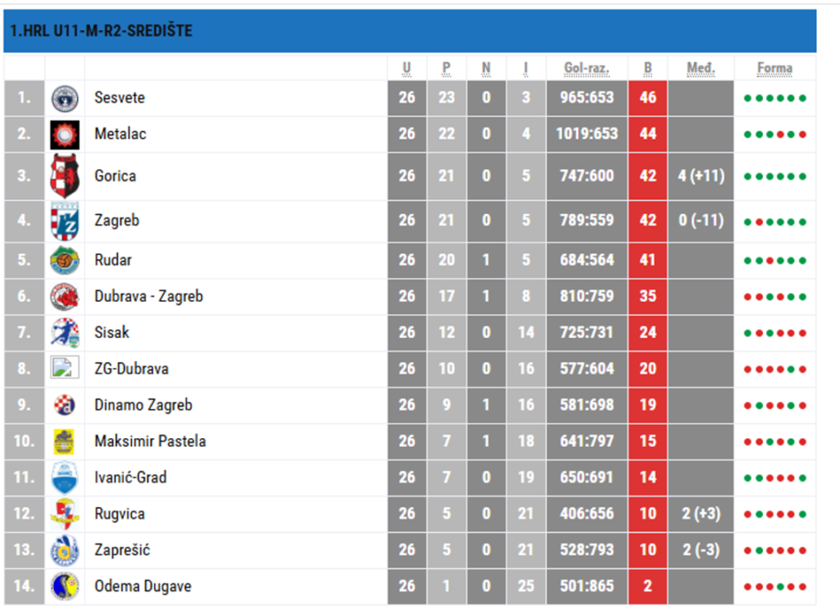Click the Gol-raz. column header

coord(587,68)
